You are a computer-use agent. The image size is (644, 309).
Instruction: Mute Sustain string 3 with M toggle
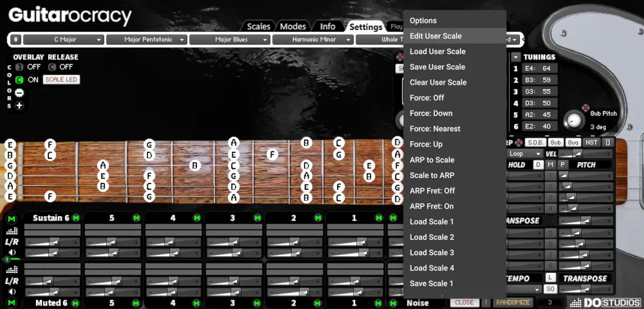[x=258, y=218]
